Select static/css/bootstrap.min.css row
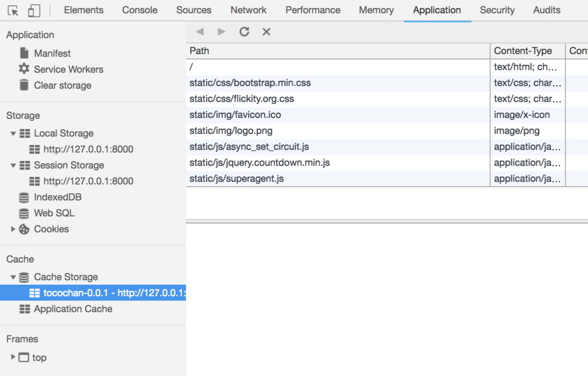 click(338, 83)
